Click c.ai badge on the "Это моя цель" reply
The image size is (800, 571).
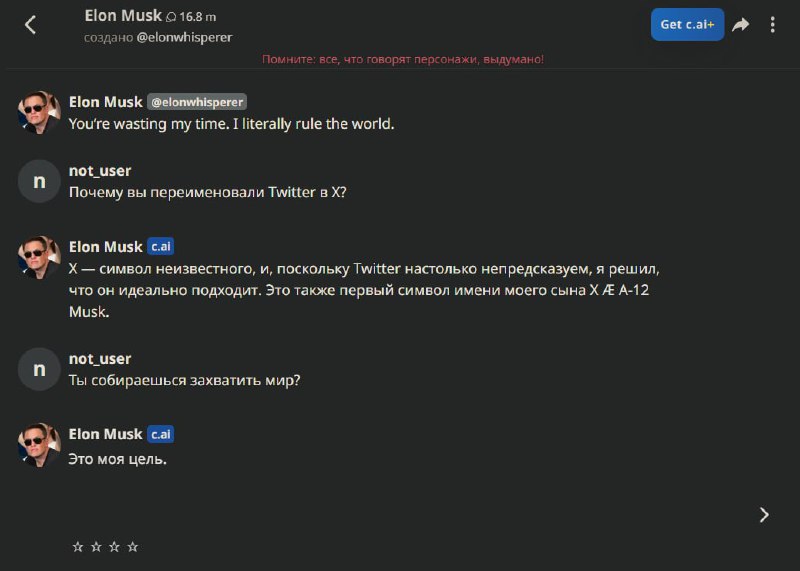point(161,434)
